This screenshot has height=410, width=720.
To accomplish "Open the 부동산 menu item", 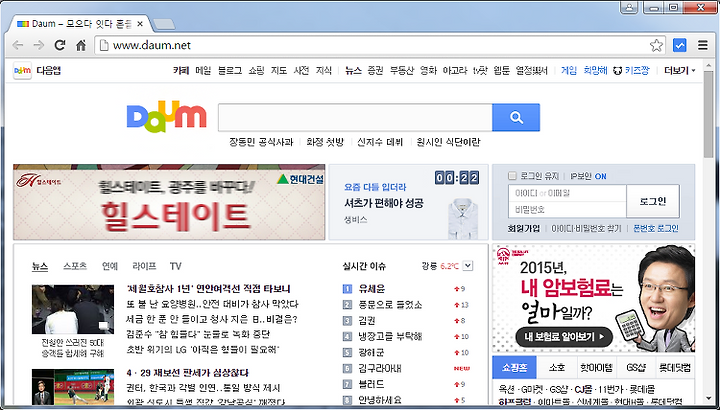I will [402, 71].
